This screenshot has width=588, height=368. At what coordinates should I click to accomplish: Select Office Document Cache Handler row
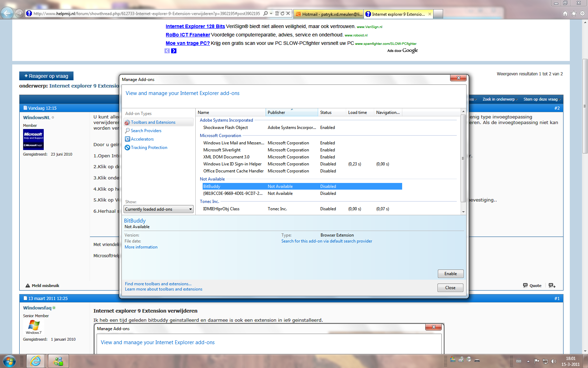click(302, 171)
